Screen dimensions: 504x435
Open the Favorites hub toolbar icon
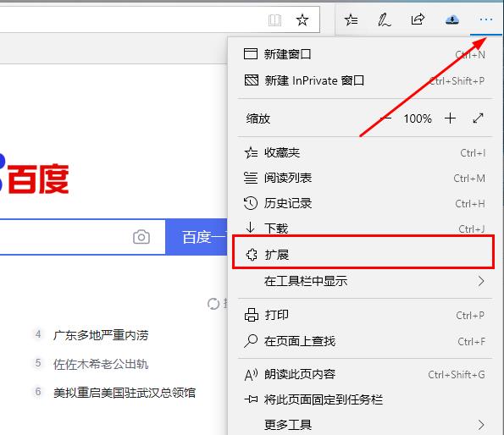[351, 20]
